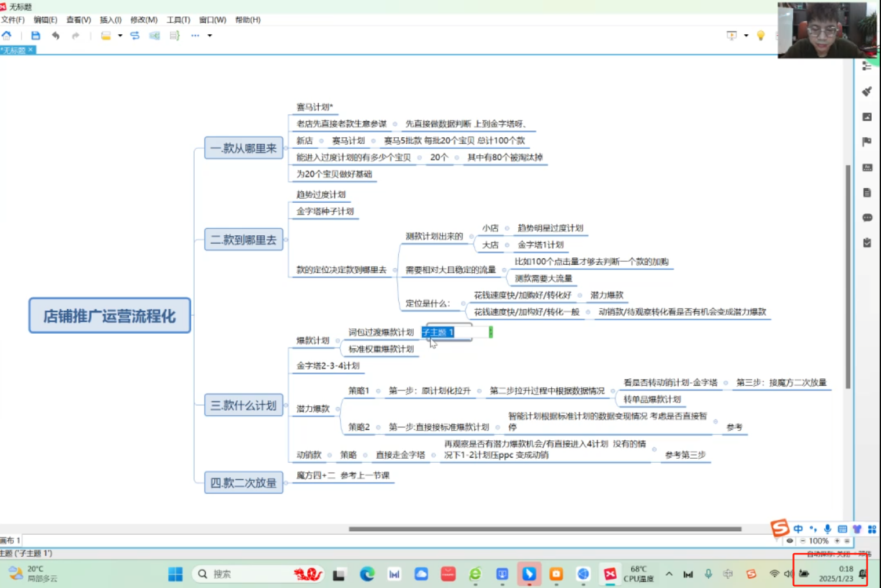This screenshot has height=588, width=881.
Task: Toggle Sogou input Chinese/English mode
Action: click(x=798, y=529)
